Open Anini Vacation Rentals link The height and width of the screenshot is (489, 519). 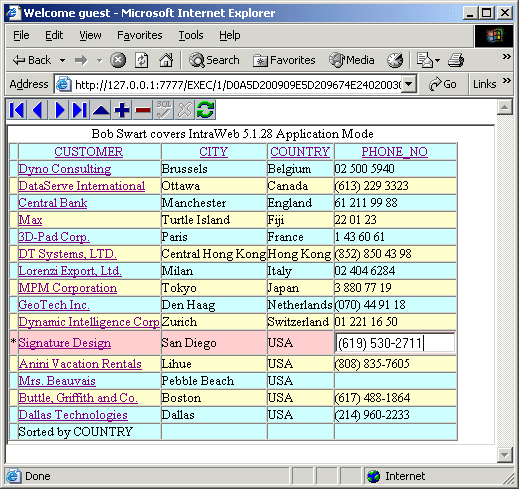(x=80, y=364)
